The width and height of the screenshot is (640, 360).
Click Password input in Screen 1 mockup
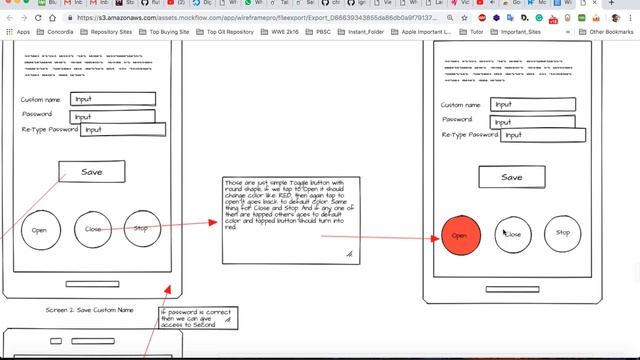pos(112,116)
